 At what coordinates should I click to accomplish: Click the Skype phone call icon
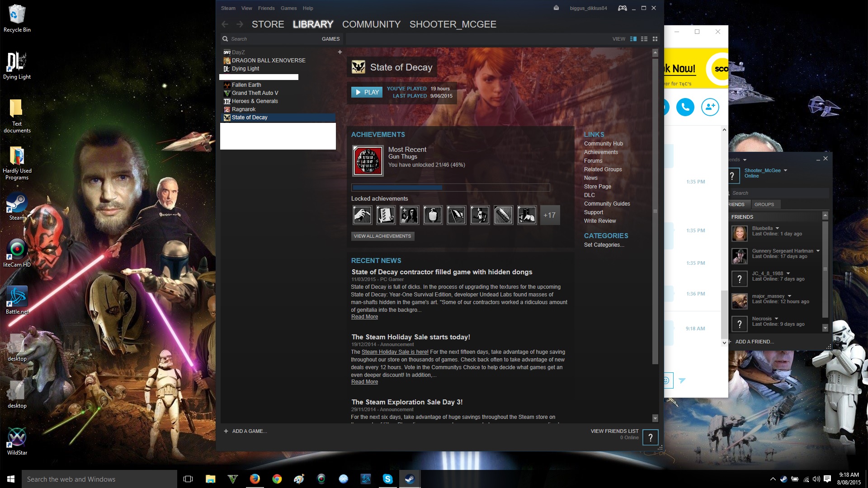pyautogui.click(x=685, y=107)
